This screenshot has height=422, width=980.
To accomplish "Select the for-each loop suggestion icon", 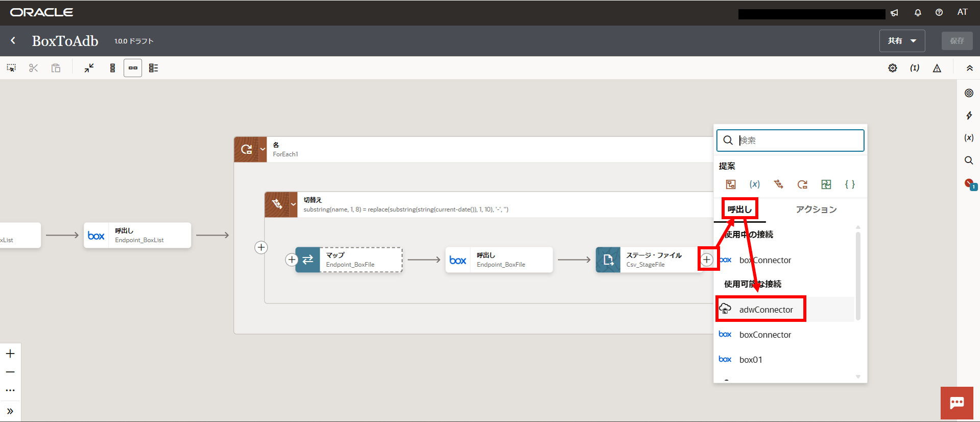I will [x=802, y=184].
